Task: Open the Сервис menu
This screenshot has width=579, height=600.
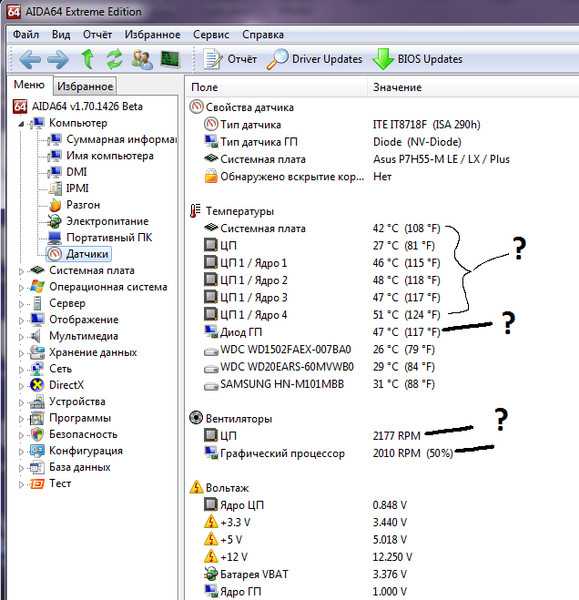Action: pyautogui.click(x=211, y=34)
